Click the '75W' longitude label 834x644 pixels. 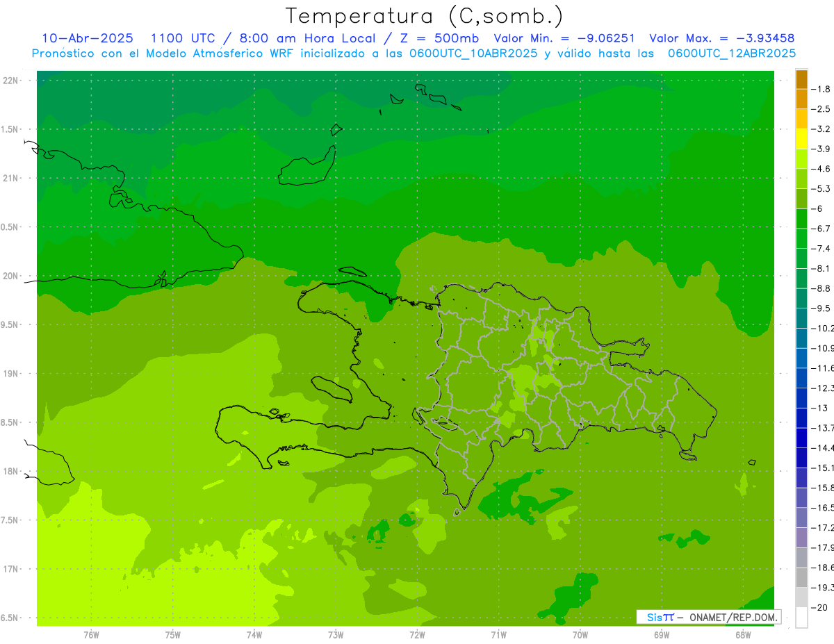tap(173, 634)
